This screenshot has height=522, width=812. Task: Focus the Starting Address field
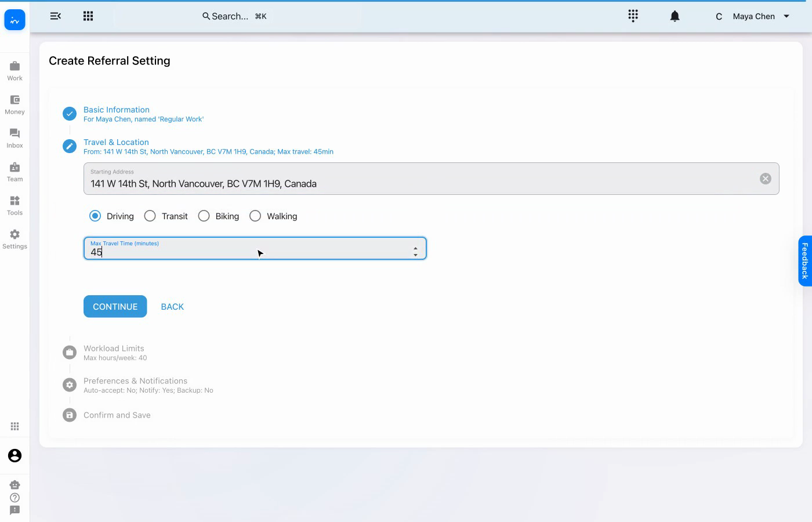tap(432, 179)
